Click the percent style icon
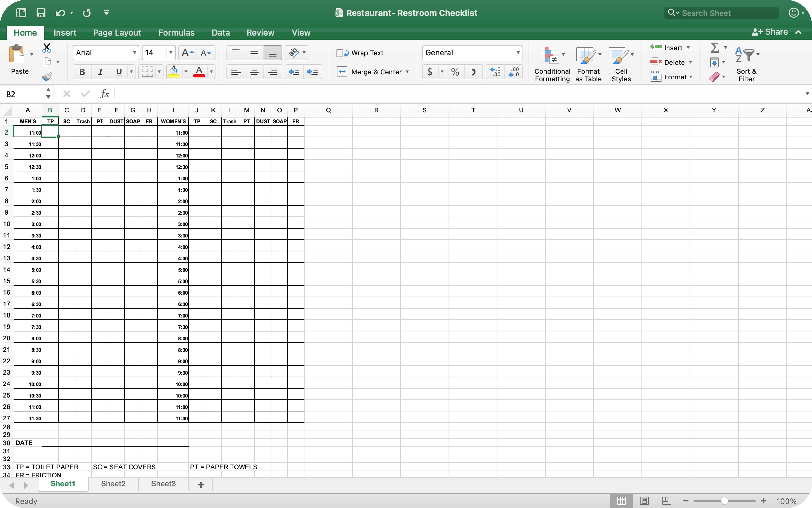Screen dimensions: 812x508 click(x=455, y=72)
